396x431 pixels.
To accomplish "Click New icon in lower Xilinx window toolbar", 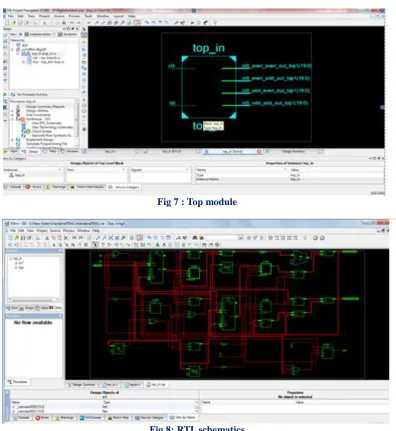I will (x=10, y=238).
